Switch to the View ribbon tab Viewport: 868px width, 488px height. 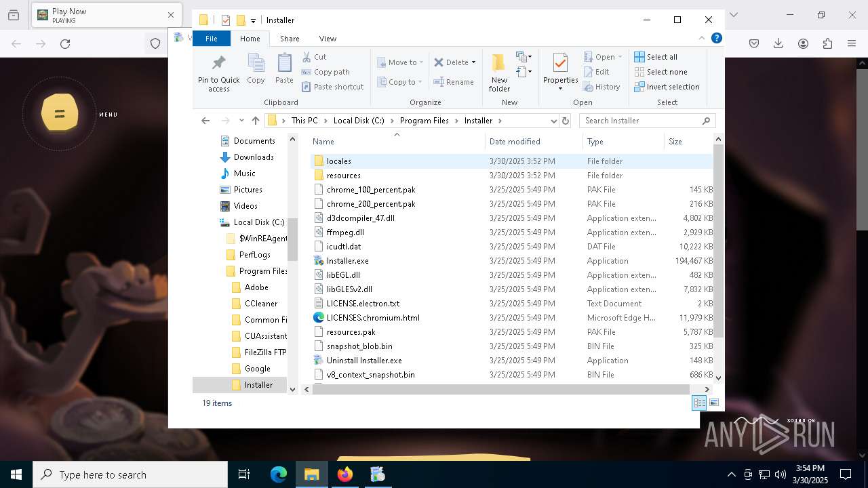point(328,39)
